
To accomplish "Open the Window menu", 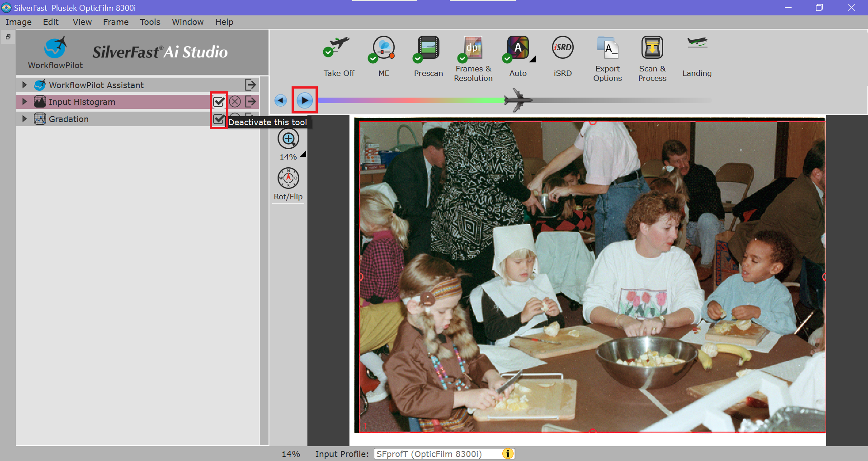I will (x=188, y=22).
